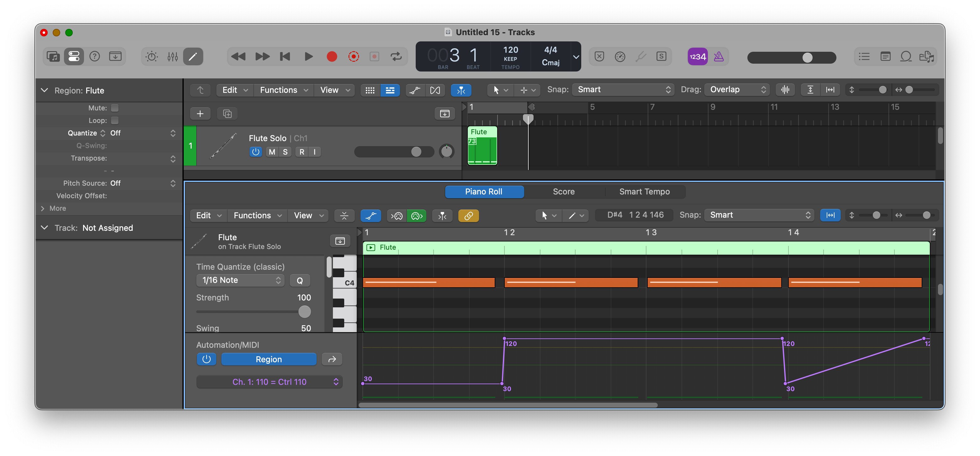Open the Loop Browser icon

point(905,57)
